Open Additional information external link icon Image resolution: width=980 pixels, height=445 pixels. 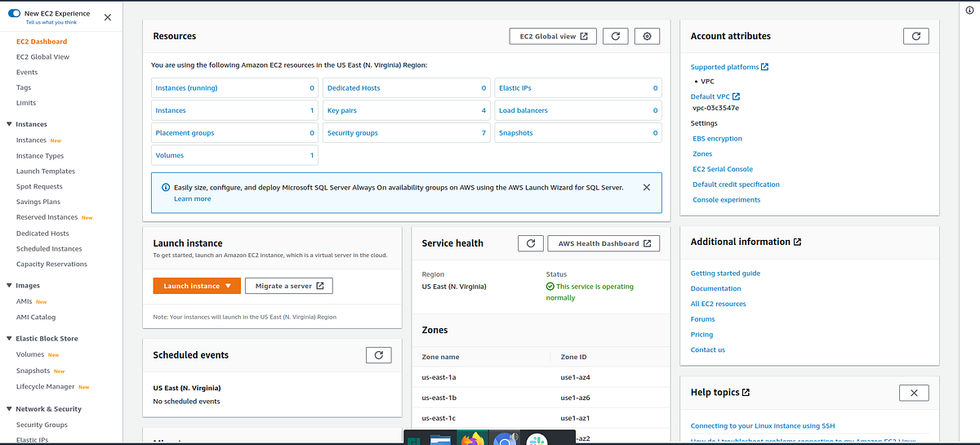coord(797,242)
